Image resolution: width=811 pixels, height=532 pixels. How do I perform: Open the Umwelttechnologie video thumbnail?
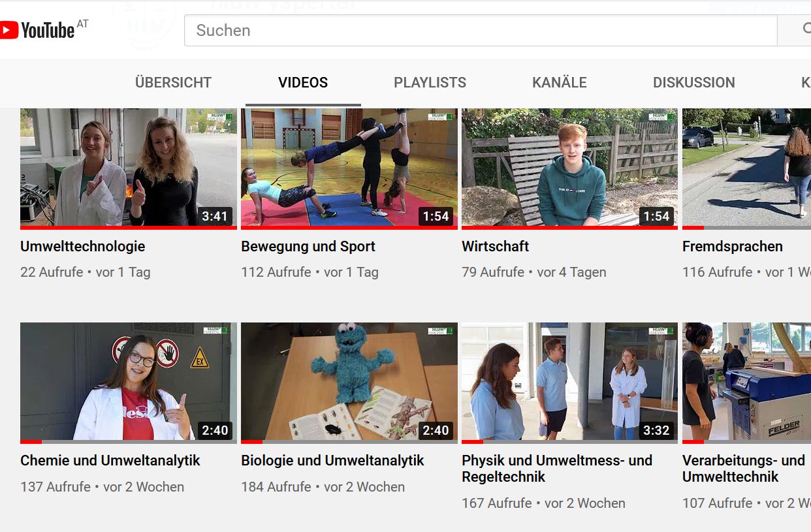(129, 168)
